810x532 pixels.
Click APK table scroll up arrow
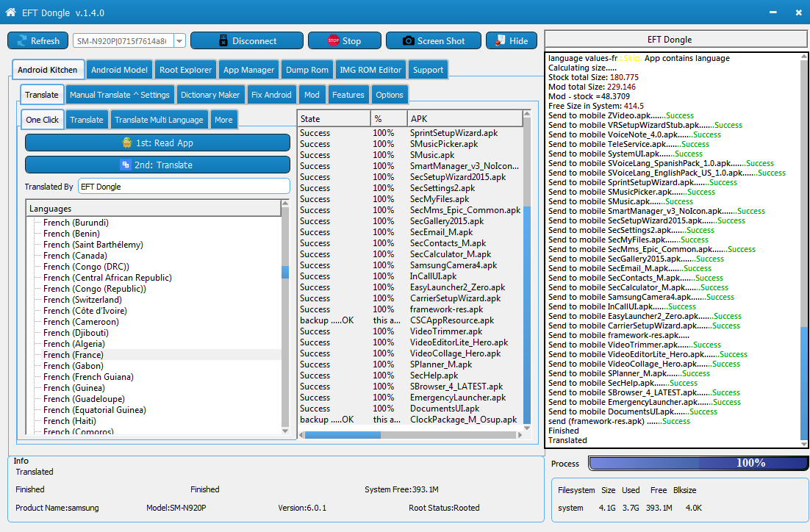click(x=527, y=113)
